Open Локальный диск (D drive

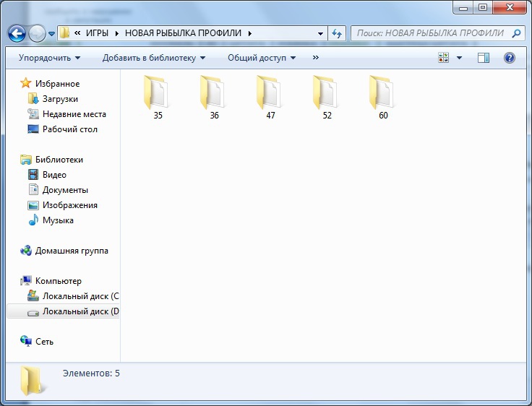point(81,311)
